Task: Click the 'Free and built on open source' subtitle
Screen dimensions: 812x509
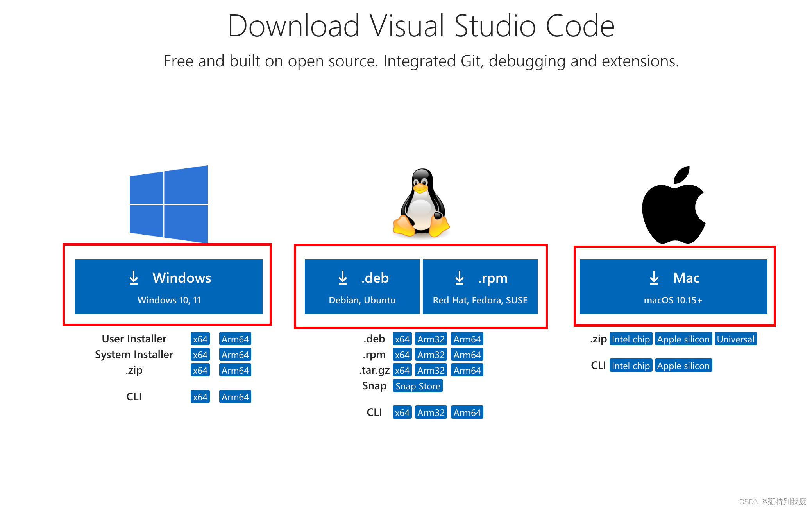Action: [421, 61]
